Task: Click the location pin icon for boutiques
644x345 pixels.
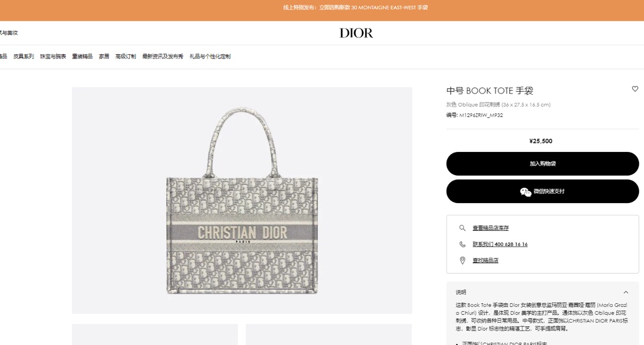Action: (463, 260)
